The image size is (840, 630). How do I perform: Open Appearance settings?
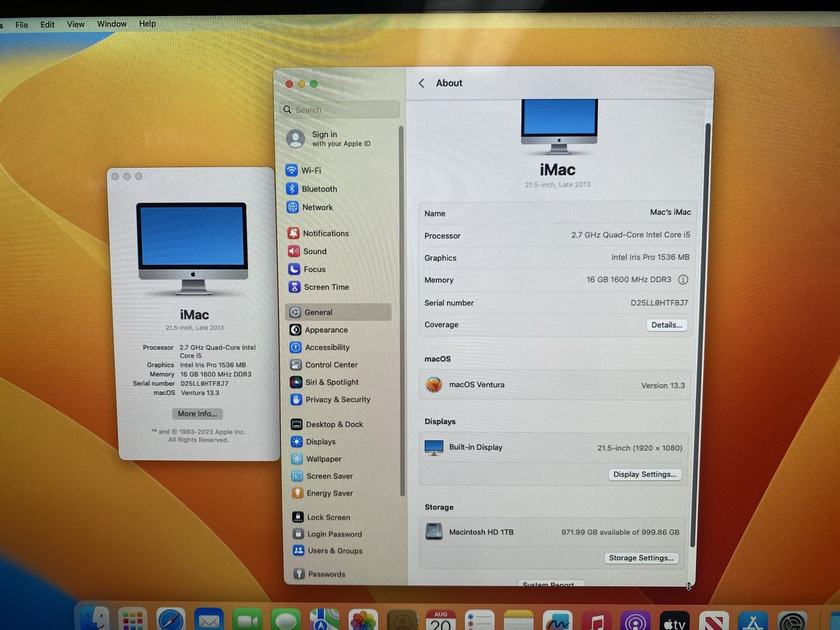[x=319, y=330]
